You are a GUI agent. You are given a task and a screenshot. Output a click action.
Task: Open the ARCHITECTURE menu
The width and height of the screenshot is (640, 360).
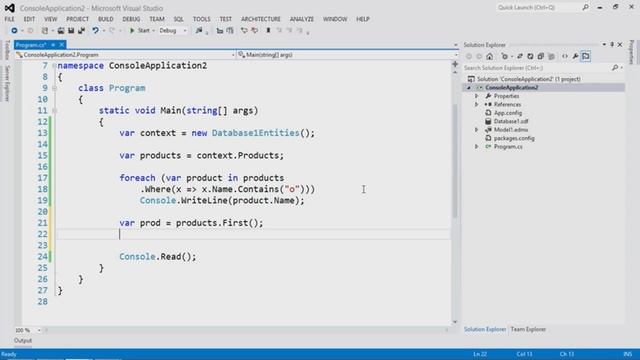pyautogui.click(x=261, y=19)
